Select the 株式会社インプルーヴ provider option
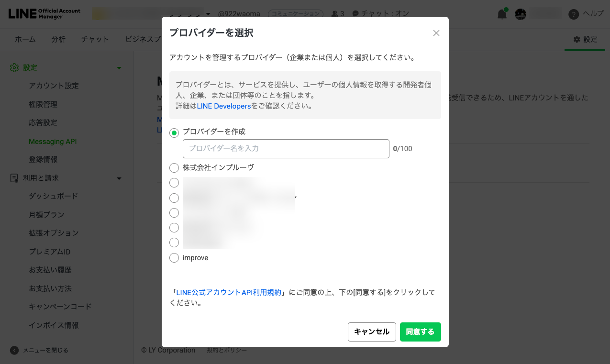Image resolution: width=610 pixels, height=364 pixels. (174, 168)
